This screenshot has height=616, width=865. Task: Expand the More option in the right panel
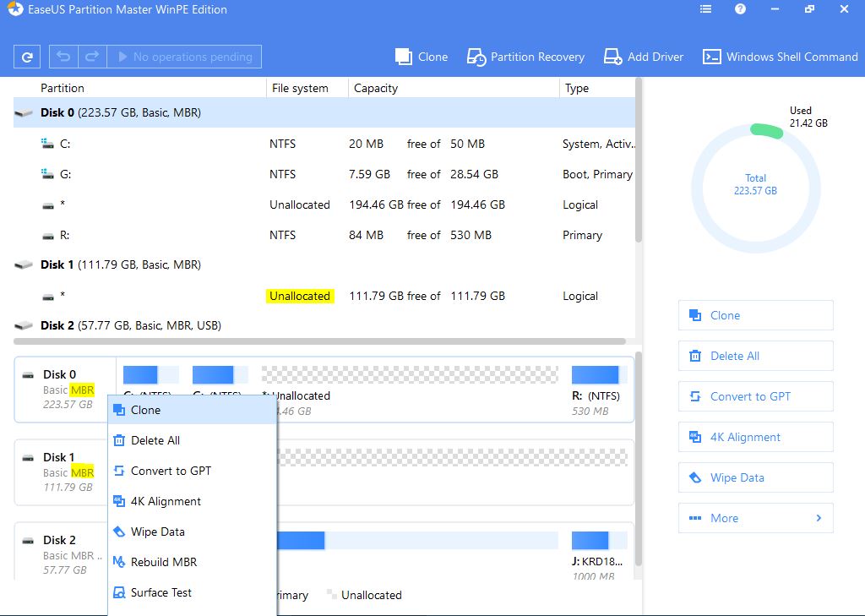(x=755, y=518)
